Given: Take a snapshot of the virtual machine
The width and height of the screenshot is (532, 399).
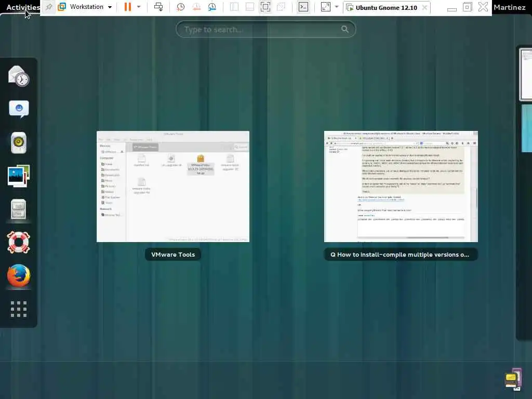Looking at the screenshot, I should (180, 7).
